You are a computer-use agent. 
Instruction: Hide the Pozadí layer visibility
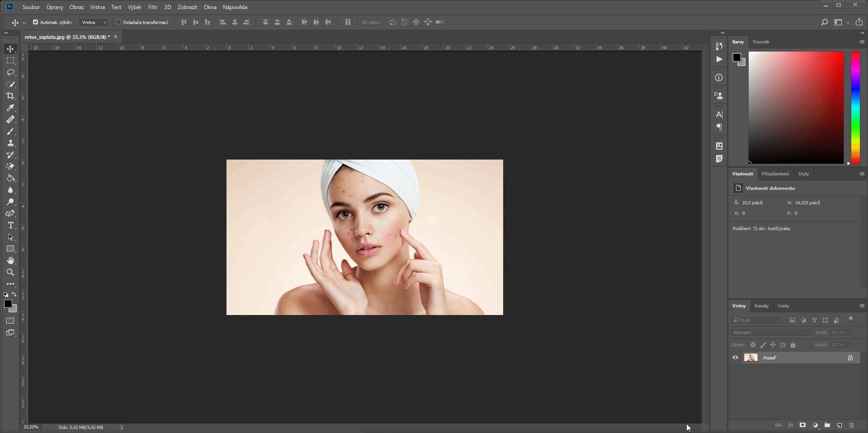pyautogui.click(x=735, y=358)
